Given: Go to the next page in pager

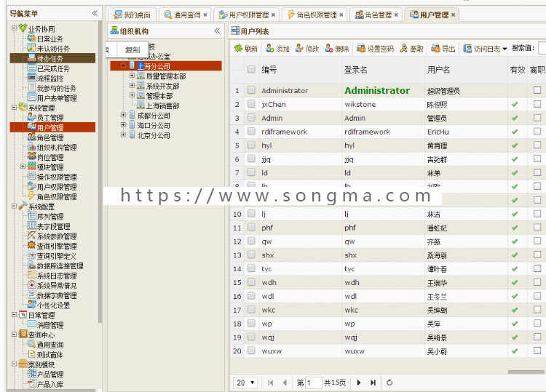Looking at the screenshot, I should [359, 383].
